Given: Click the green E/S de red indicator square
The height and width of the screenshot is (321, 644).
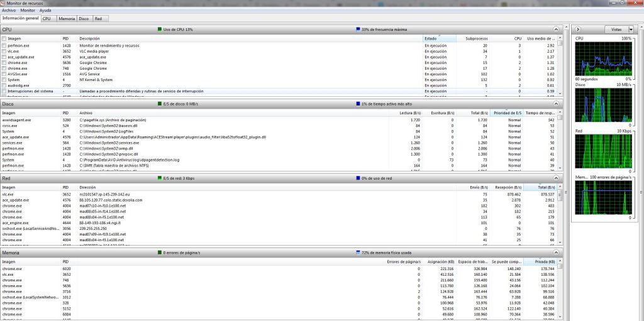Looking at the screenshot, I should [x=160, y=178].
